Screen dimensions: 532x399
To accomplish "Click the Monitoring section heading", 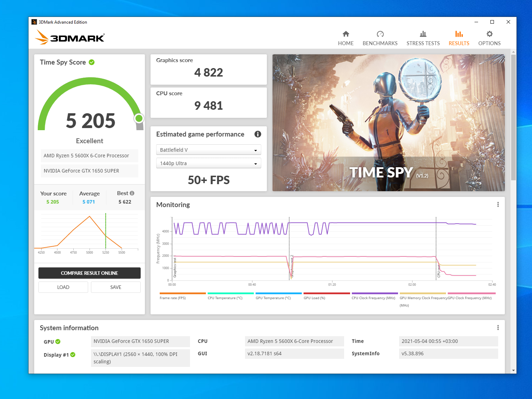I will [x=173, y=205].
